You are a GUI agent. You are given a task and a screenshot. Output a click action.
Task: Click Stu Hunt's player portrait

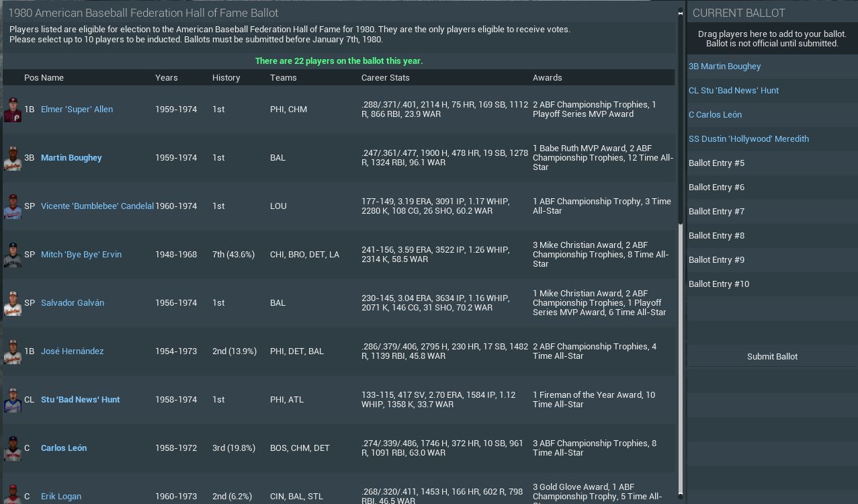[x=12, y=400]
